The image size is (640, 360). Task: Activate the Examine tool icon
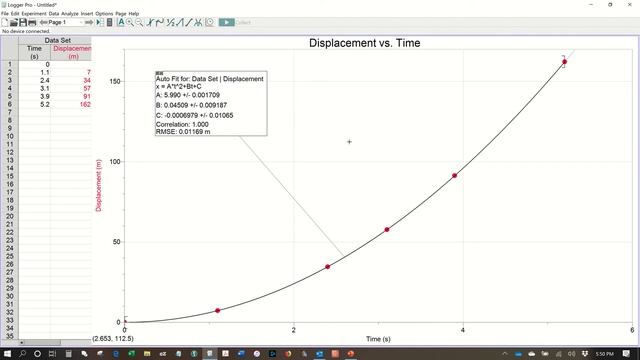(x=150, y=22)
